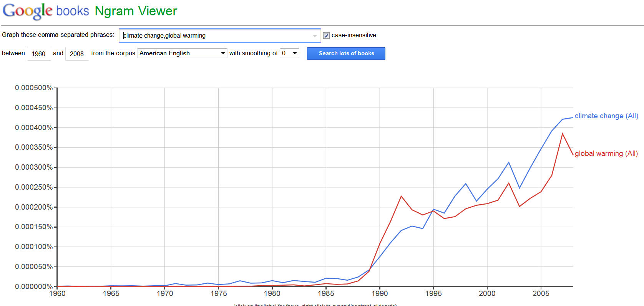Open the phrase input suggestions dropdown arrow

315,36
